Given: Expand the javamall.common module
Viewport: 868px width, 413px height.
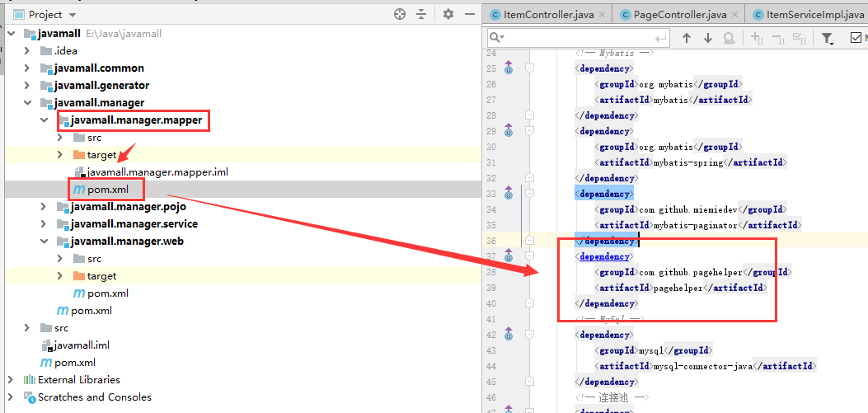Looking at the screenshot, I should coord(27,68).
